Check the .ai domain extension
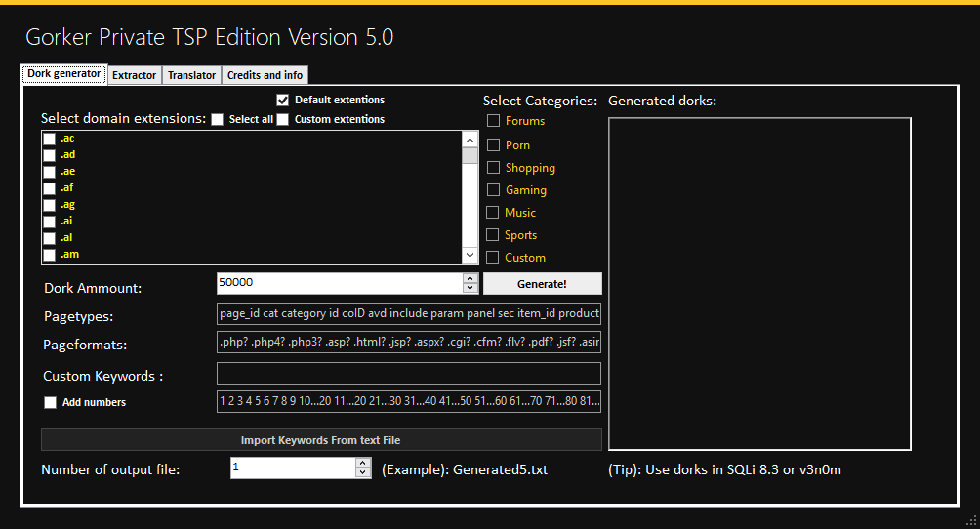The image size is (980, 529). [50, 222]
